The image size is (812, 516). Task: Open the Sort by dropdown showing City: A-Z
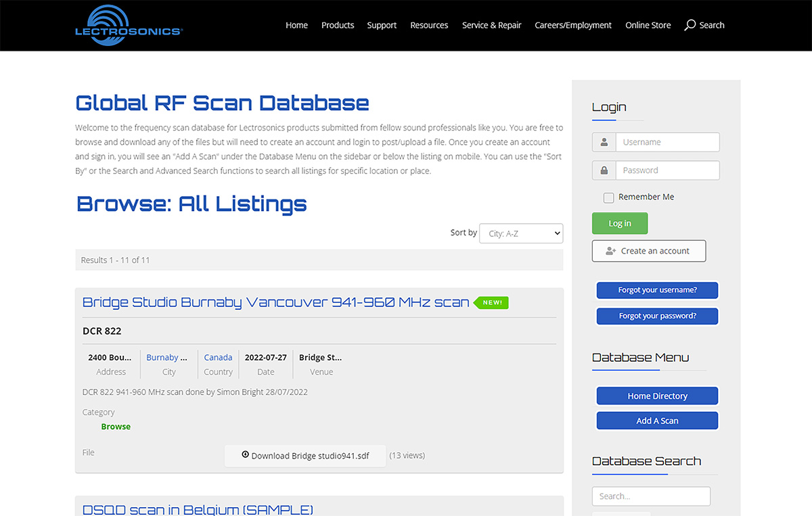(x=520, y=233)
